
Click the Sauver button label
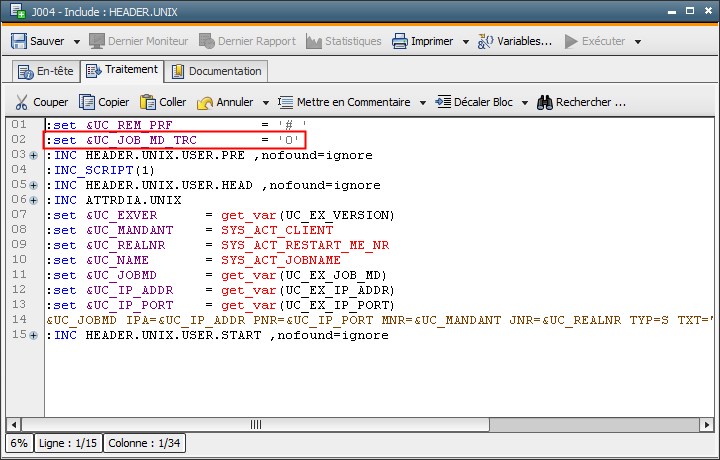[x=47, y=41]
